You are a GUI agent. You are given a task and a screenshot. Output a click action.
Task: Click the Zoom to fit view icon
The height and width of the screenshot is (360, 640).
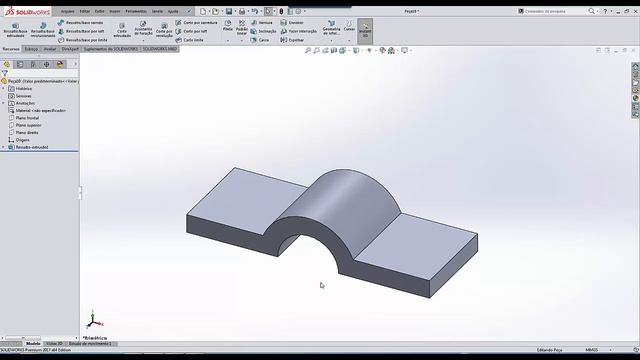pyautogui.click(x=308, y=51)
